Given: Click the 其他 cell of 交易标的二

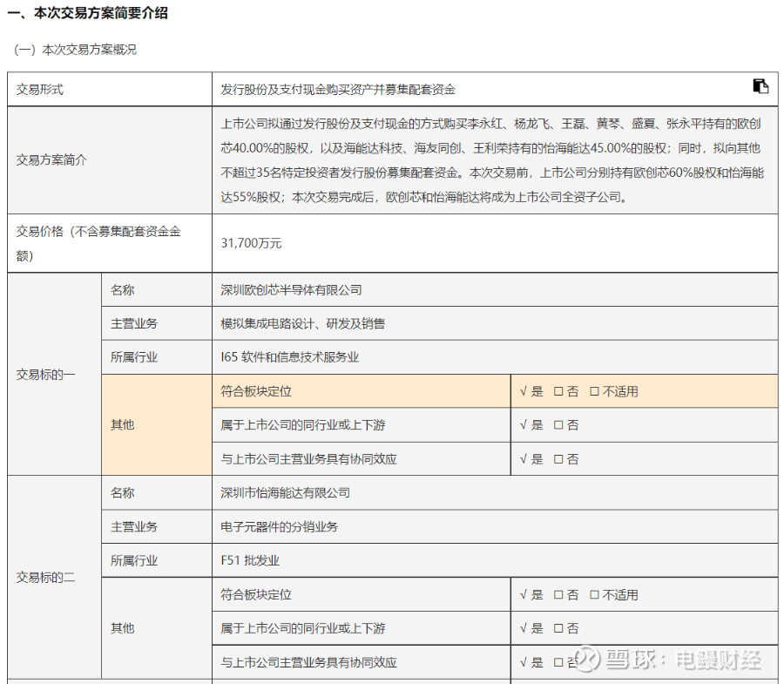Looking at the screenshot, I should tap(157, 628).
